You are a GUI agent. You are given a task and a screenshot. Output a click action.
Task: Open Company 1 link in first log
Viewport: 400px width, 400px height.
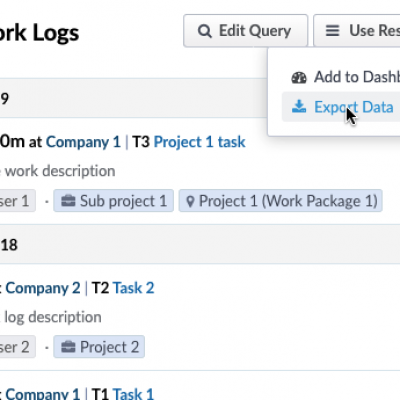83,142
